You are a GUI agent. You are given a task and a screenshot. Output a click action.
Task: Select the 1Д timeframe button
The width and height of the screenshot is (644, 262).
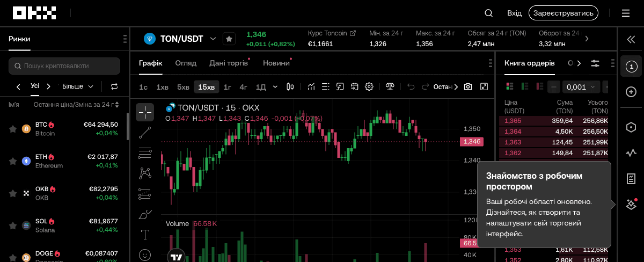pyautogui.click(x=261, y=86)
